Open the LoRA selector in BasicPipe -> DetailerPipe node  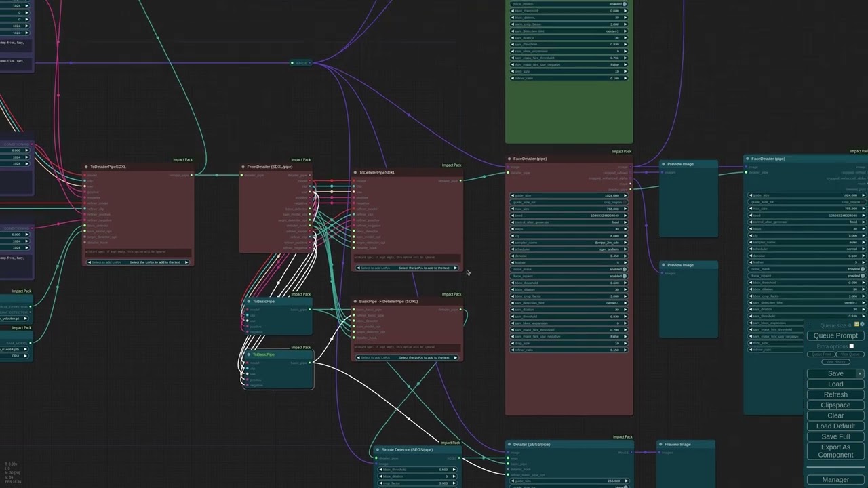[x=408, y=357]
